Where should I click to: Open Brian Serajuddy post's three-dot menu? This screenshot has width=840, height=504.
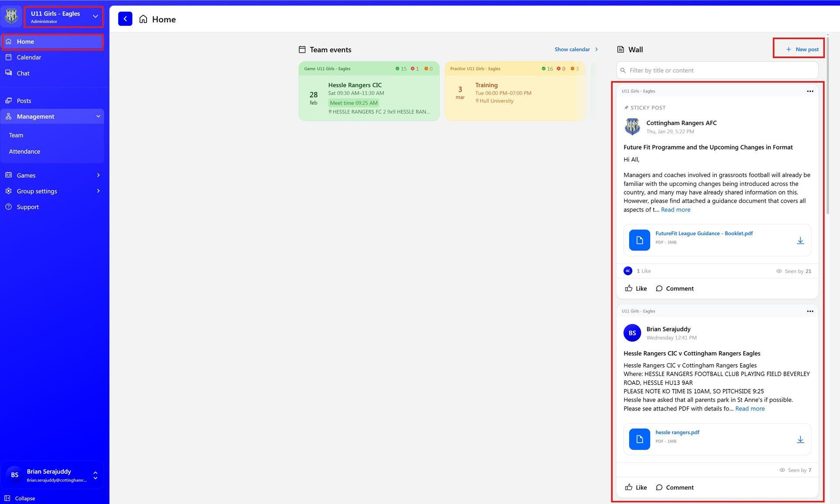(x=810, y=311)
